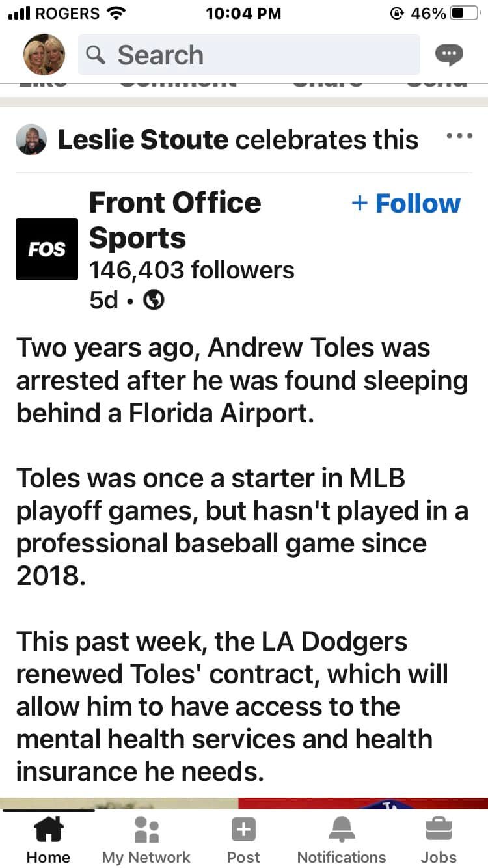Create a new post with Post tab

click(x=243, y=841)
